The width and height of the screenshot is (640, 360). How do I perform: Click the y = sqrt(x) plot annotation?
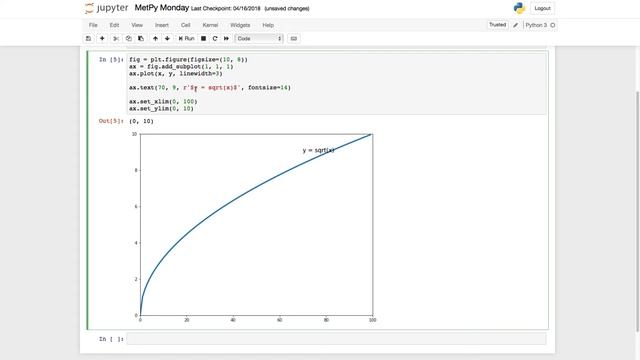click(x=318, y=150)
